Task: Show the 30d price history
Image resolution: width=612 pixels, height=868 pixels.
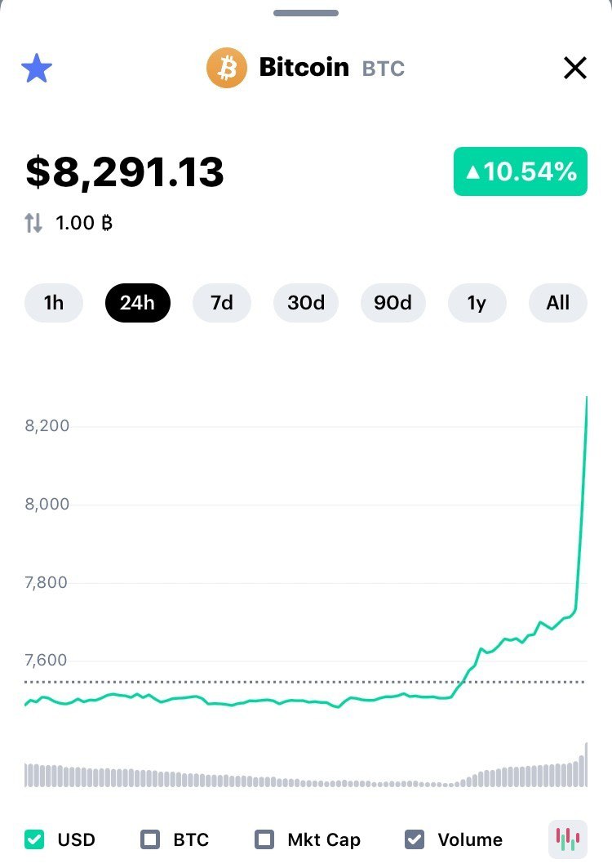Action: click(x=306, y=303)
